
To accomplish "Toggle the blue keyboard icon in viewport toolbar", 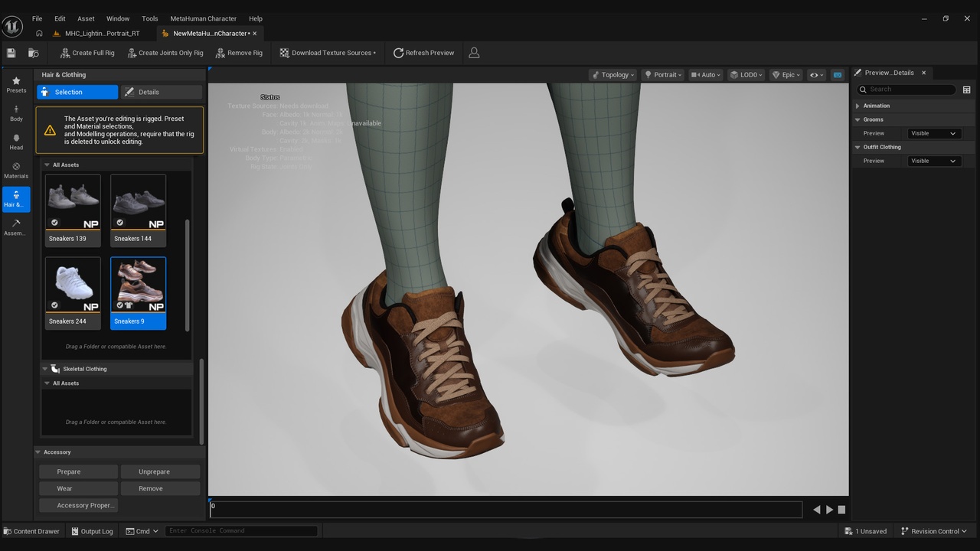I will point(838,75).
